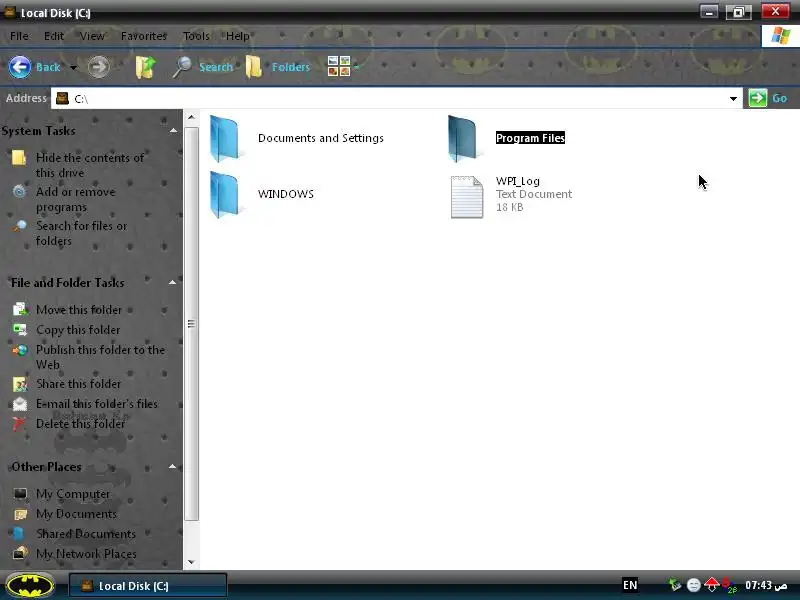Click the Program Files label

(x=530, y=138)
